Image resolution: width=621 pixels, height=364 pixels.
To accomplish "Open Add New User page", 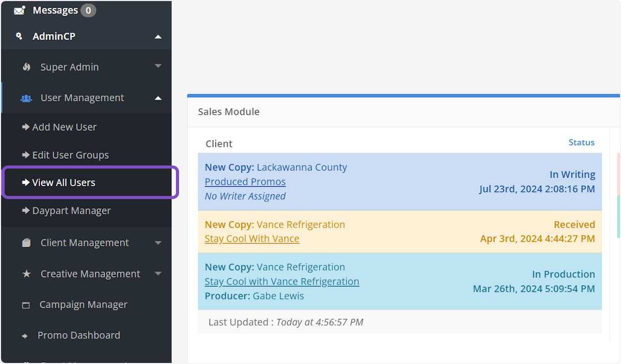I will (x=64, y=127).
